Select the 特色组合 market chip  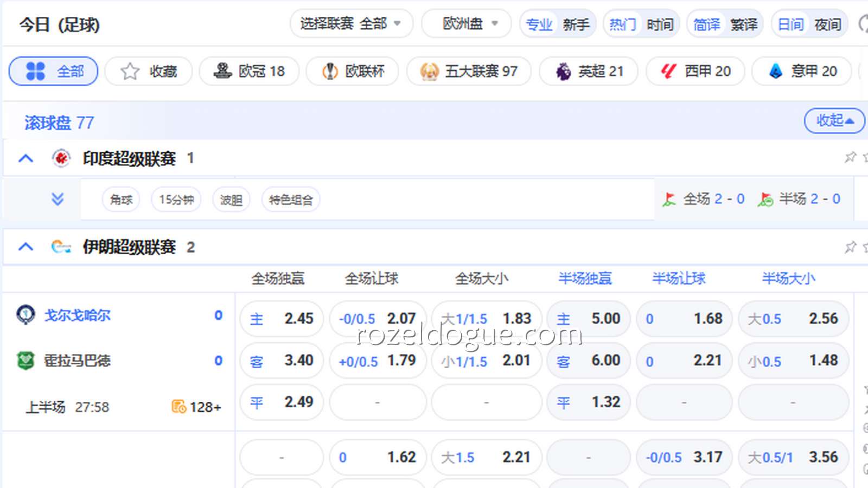click(291, 200)
